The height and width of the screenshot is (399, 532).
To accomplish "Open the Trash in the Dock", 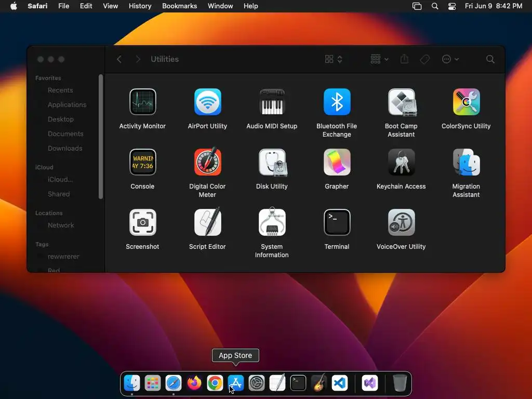I will point(400,383).
